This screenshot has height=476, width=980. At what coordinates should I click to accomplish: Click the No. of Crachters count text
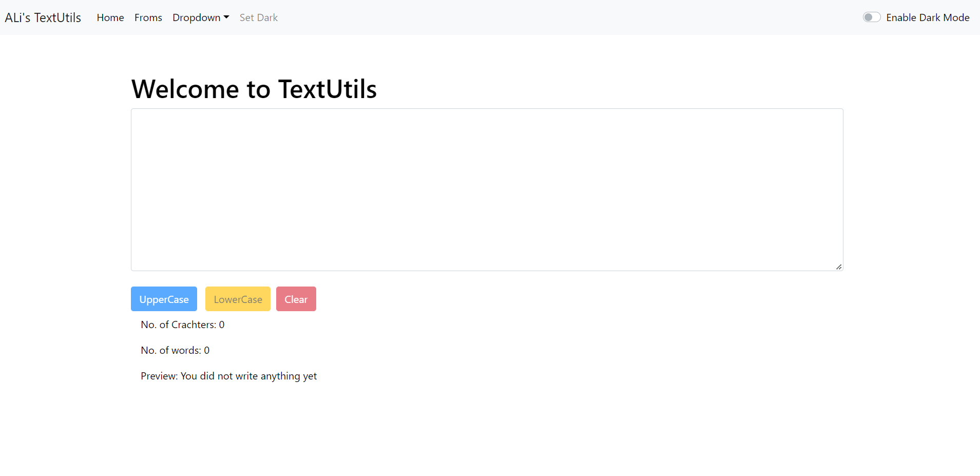[x=182, y=325]
